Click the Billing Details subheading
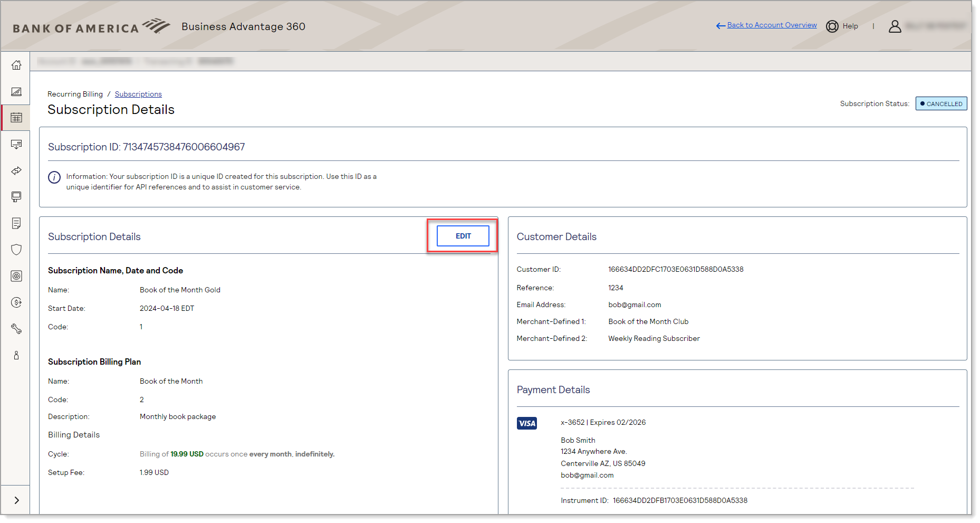The image size is (980, 523). click(74, 435)
